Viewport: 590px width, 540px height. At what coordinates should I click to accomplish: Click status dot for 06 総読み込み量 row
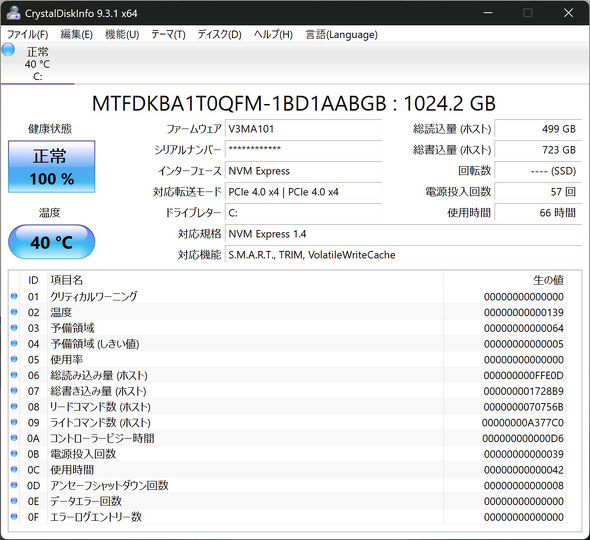click(x=14, y=375)
